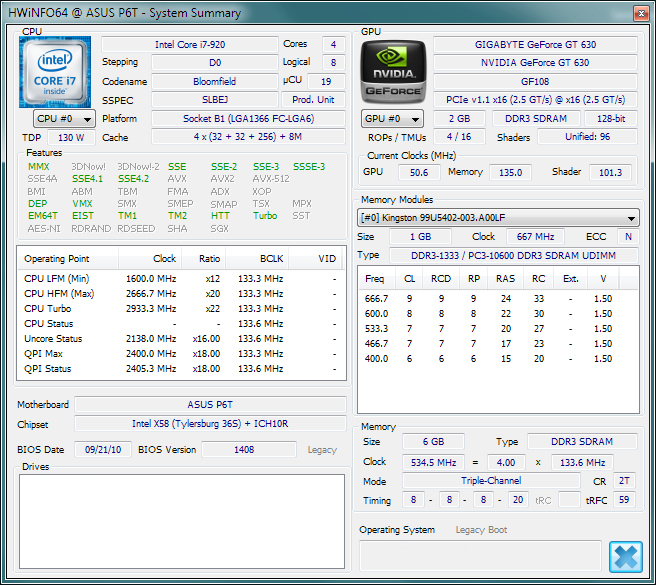Select the Uncore Status row
This screenshot has width=656, height=585.
(x=181, y=339)
